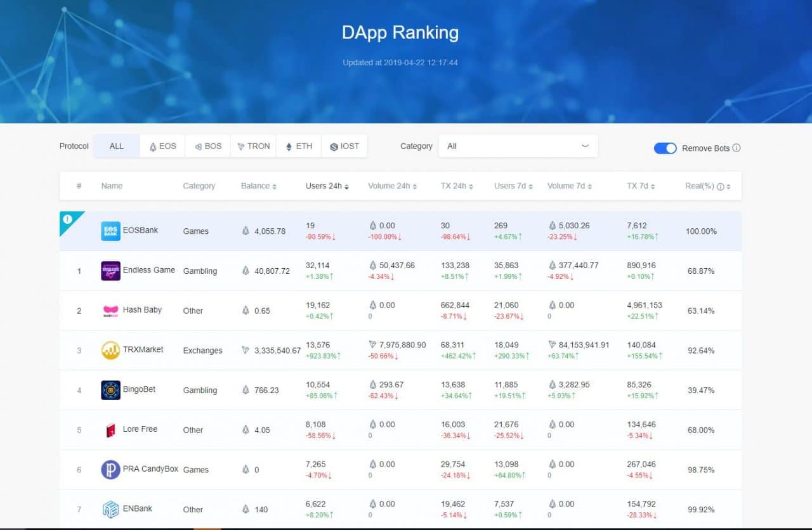Click the 100.00% real value for EOSBank
Viewport: 812px width, 530px height.
[702, 231]
